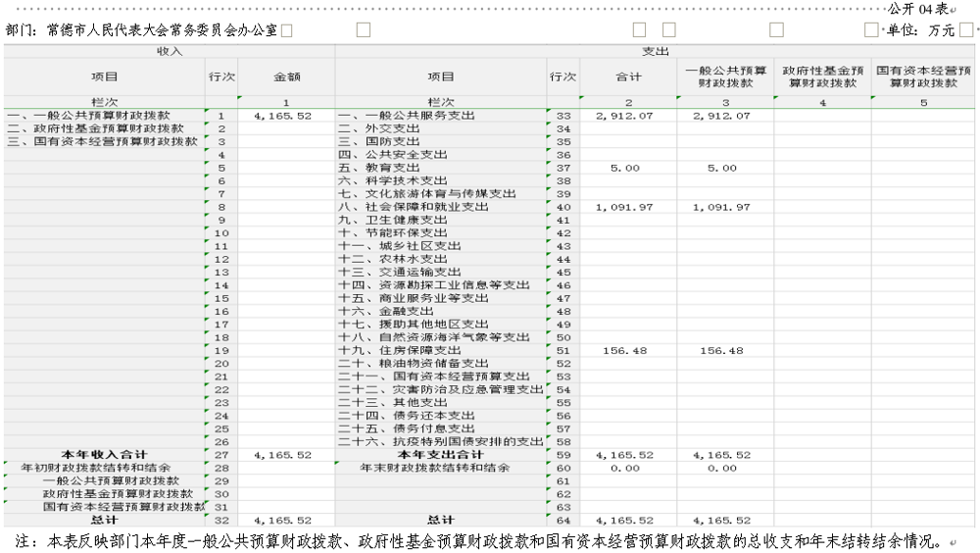Click the 十九、住房保障支出 row label
The width and height of the screenshot is (980, 553).
(400, 351)
